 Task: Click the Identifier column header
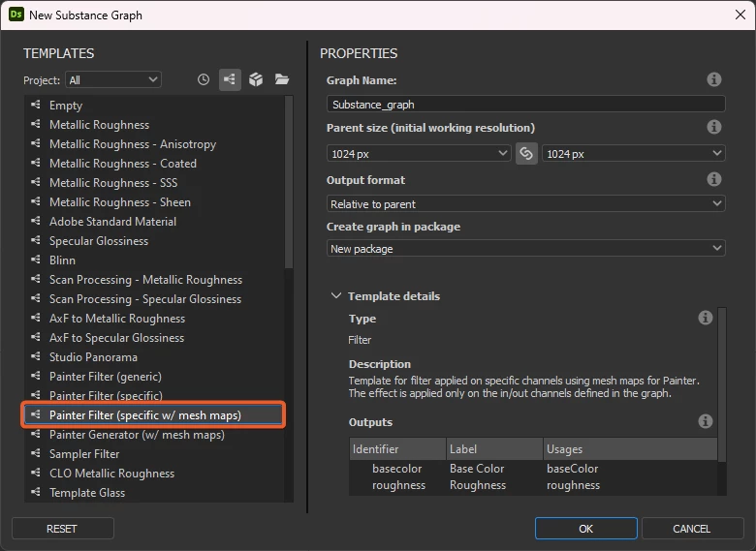pyautogui.click(x=397, y=449)
